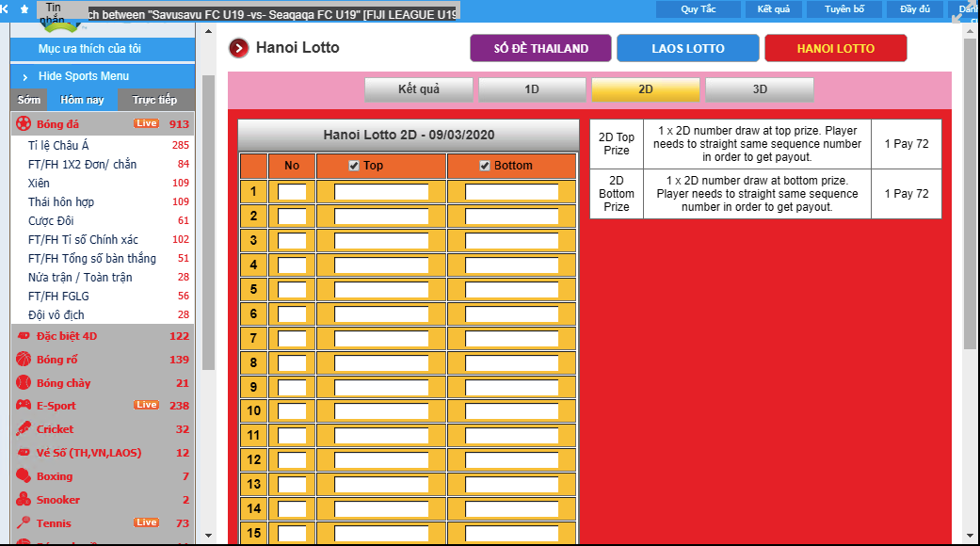Uncheck the Top column checkbox
Viewport: 980px width, 546px height.
[x=354, y=166]
